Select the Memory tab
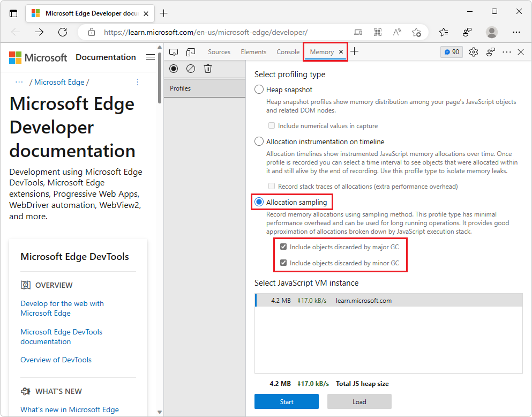 [x=321, y=52]
